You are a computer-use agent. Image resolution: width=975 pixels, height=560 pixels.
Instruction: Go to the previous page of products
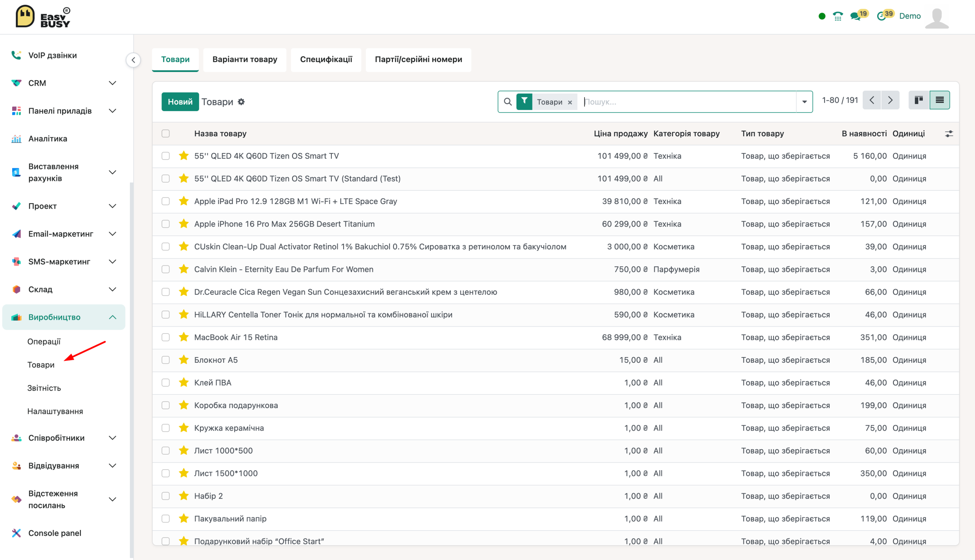click(x=872, y=101)
